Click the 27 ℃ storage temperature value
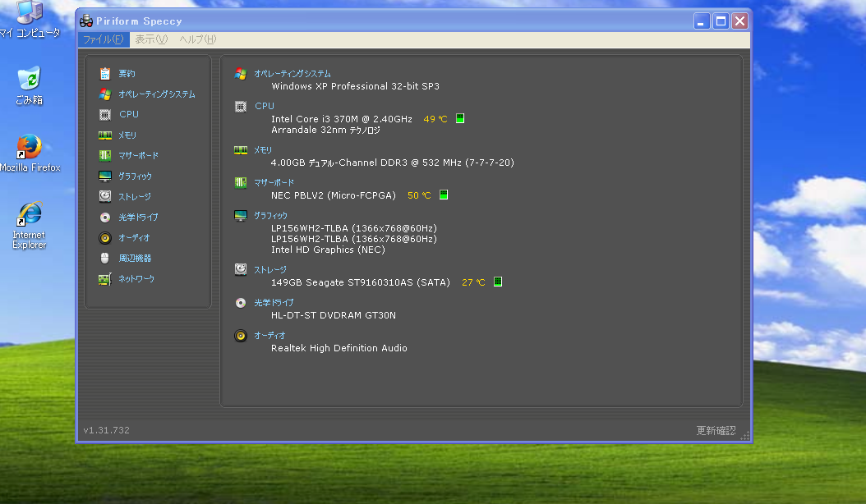The height and width of the screenshot is (504, 866). (x=473, y=282)
